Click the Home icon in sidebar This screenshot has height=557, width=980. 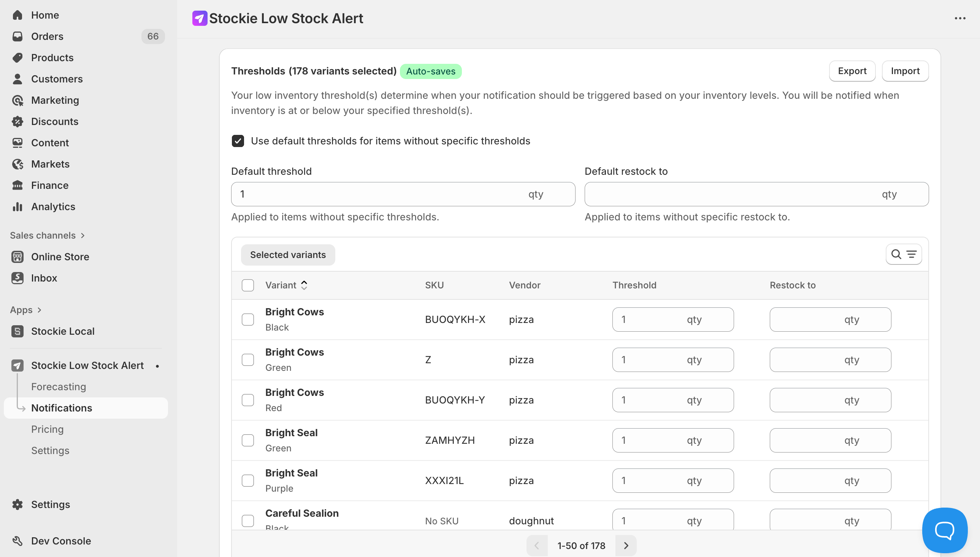click(x=17, y=15)
